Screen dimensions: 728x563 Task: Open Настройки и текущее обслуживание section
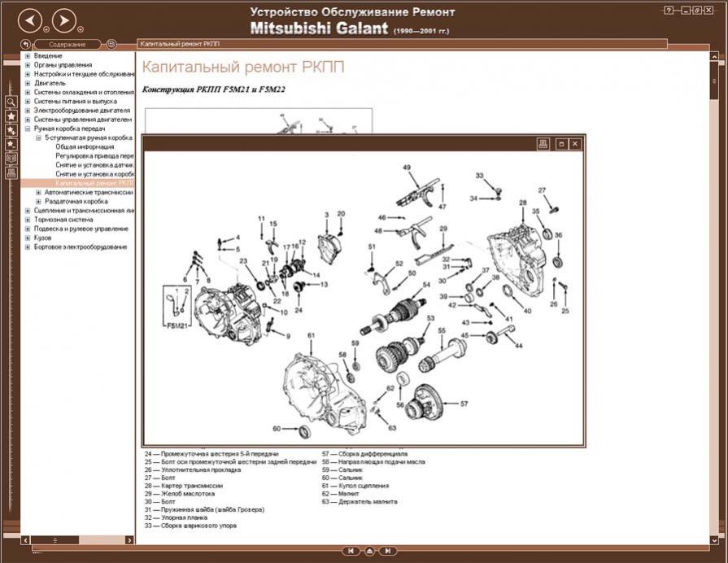(x=84, y=74)
